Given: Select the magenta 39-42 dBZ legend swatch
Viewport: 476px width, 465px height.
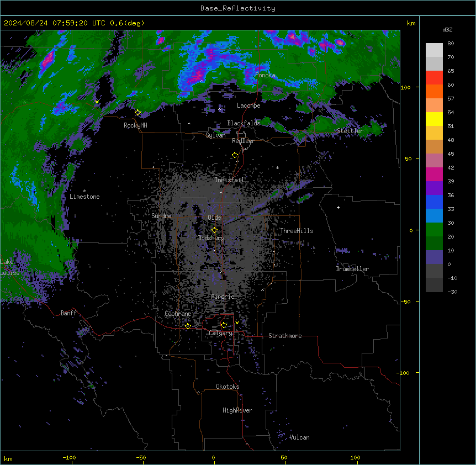Looking at the screenshot, I should pos(434,174).
